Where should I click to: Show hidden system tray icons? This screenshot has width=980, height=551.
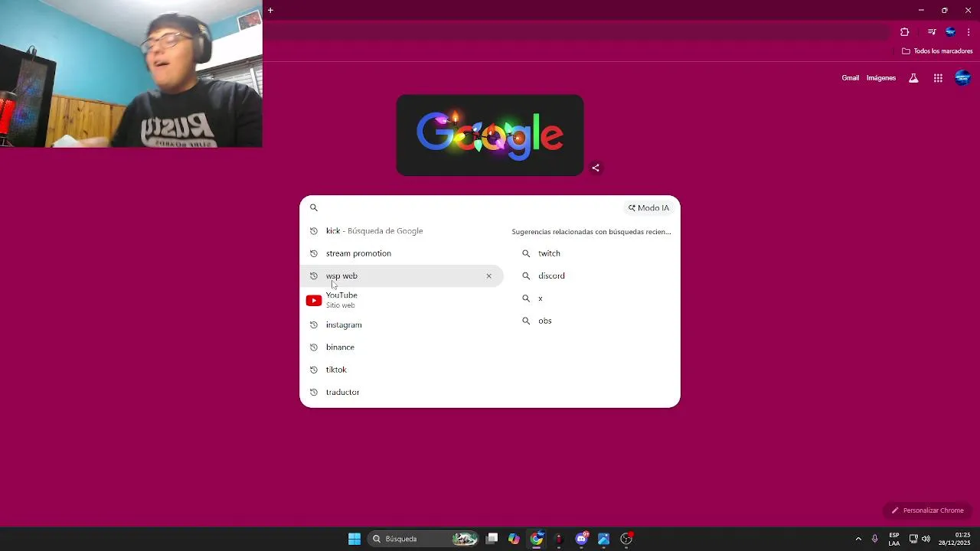[x=858, y=539]
